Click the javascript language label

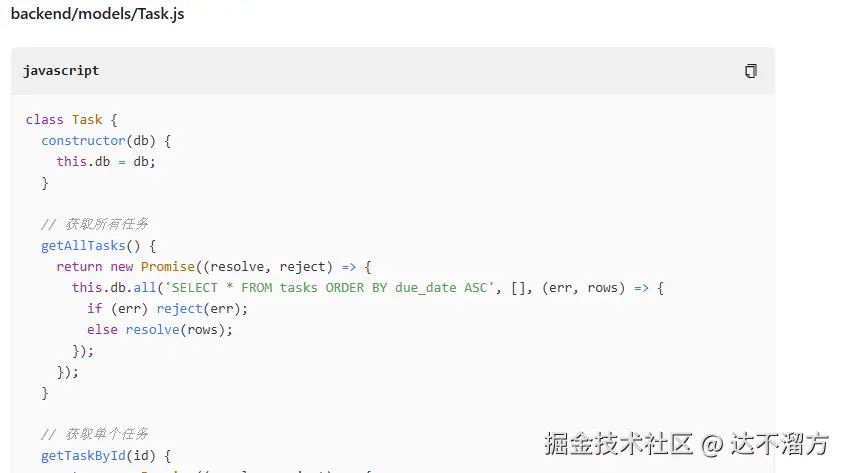tap(61, 71)
